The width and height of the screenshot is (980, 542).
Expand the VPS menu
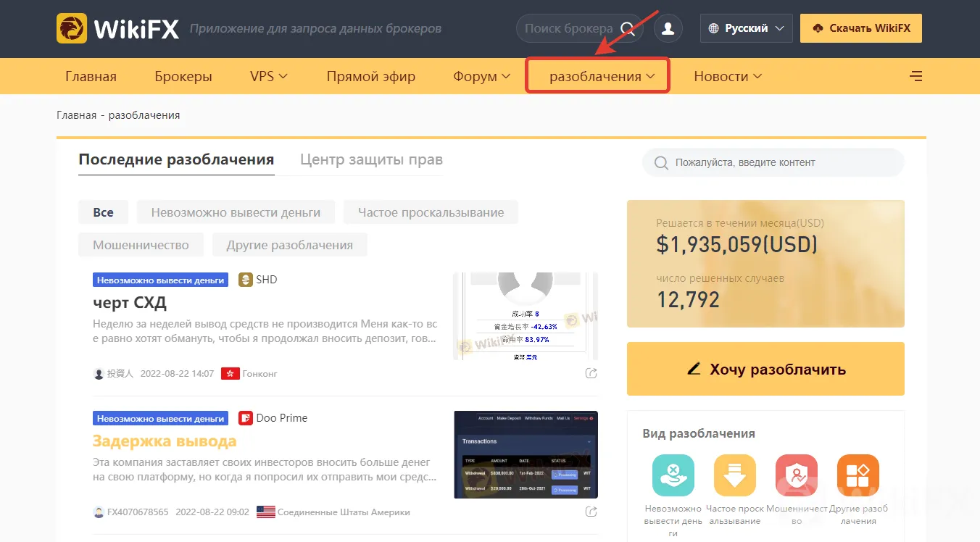[x=269, y=76]
